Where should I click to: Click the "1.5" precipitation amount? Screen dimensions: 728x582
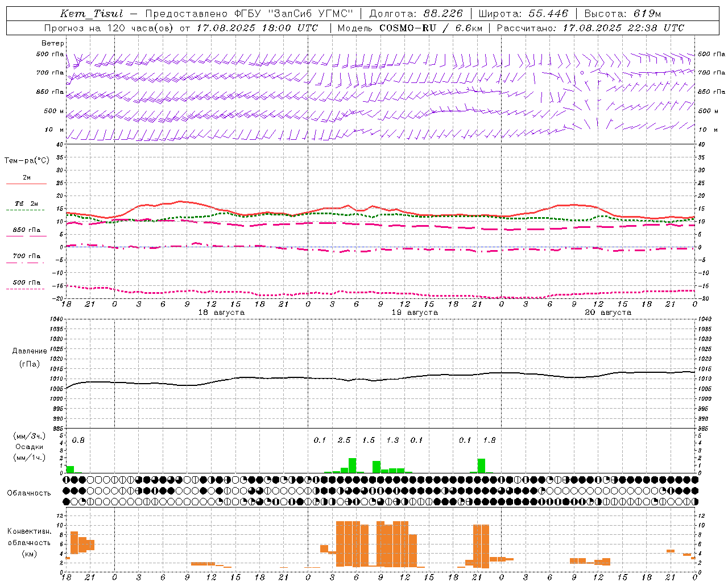[369, 440]
